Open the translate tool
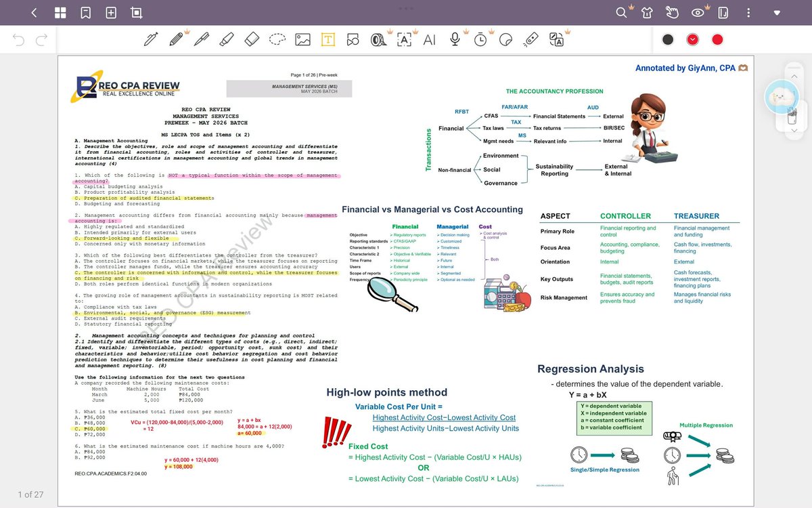 [x=557, y=39]
